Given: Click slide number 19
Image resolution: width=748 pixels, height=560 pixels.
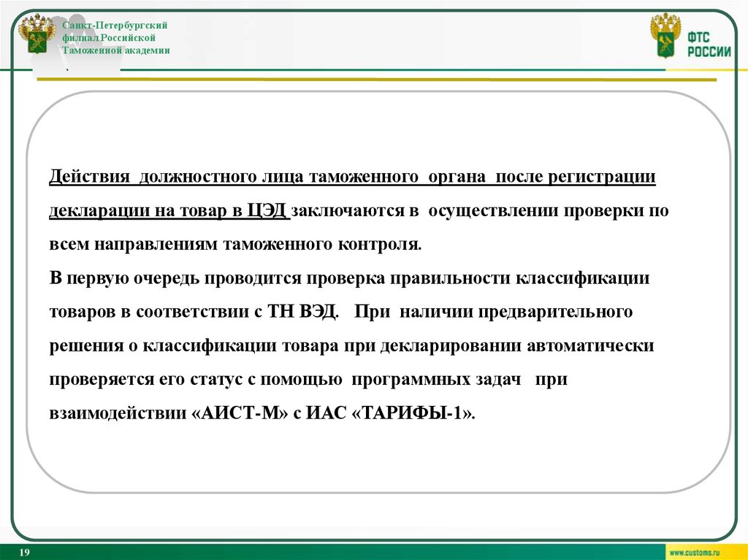Looking at the screenshot, I should [24, 553].
